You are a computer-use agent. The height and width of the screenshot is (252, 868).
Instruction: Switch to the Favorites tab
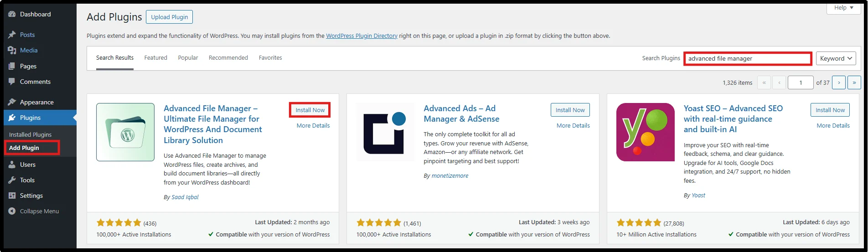click(x=270, y=58)
